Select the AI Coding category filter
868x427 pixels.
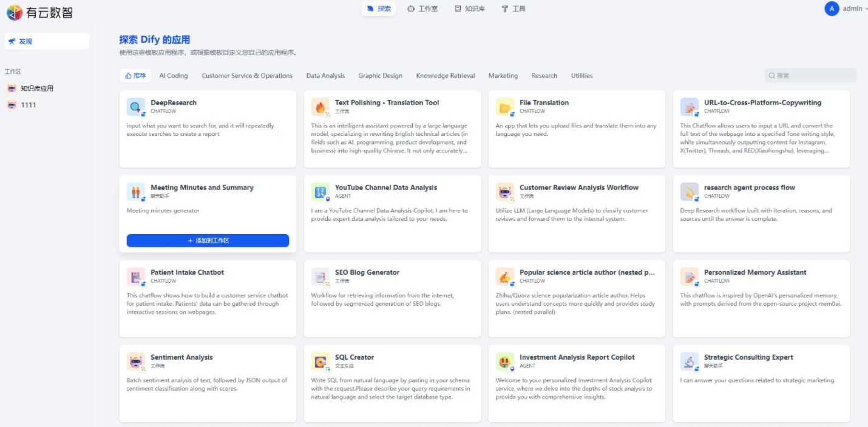(174, 76)
